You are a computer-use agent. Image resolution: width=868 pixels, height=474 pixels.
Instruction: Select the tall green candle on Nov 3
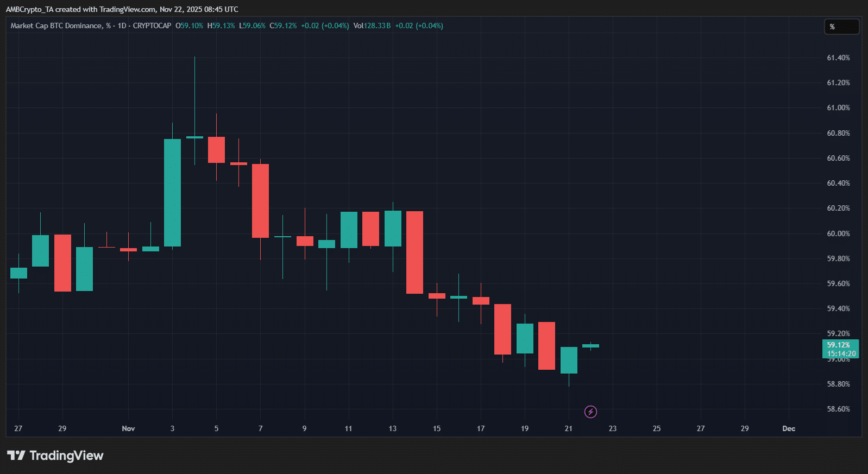[173, 193]
